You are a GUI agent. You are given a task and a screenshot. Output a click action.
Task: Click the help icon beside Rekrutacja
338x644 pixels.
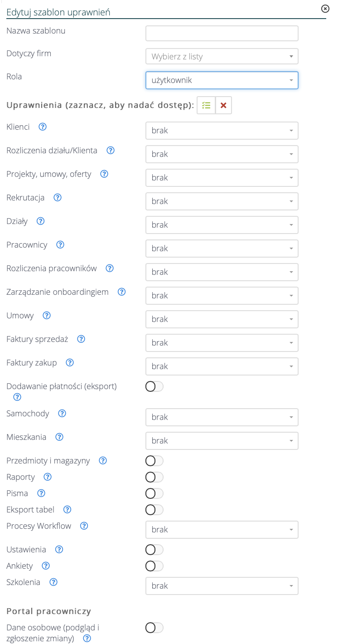[x=58, y=198]
